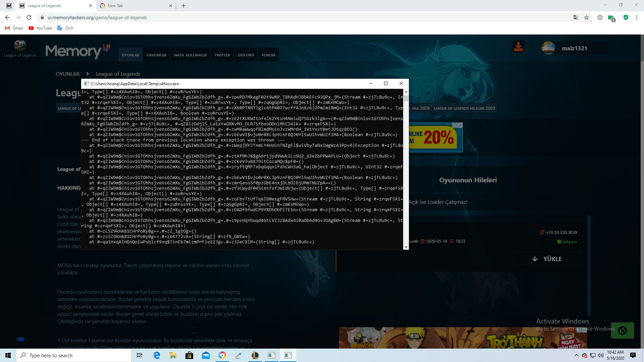Click the Windows taskbar search box
The width and height of the screenshot is (644, 362).
click(74, 355)
